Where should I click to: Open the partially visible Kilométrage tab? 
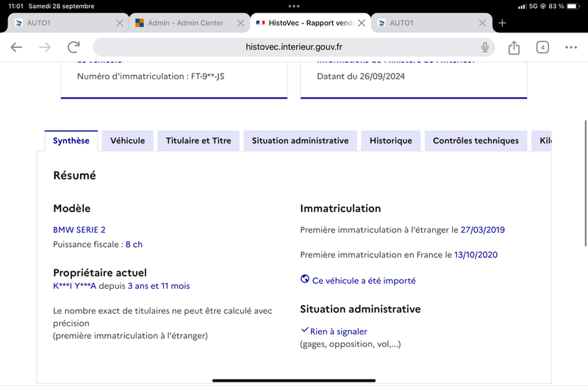click(542, 140)
